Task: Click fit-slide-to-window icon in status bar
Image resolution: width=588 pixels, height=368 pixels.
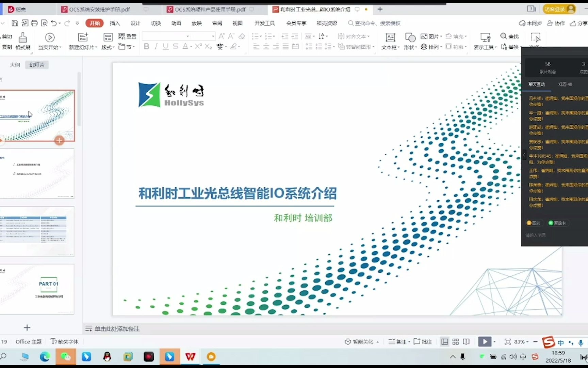Action: (x=507, y=341)
